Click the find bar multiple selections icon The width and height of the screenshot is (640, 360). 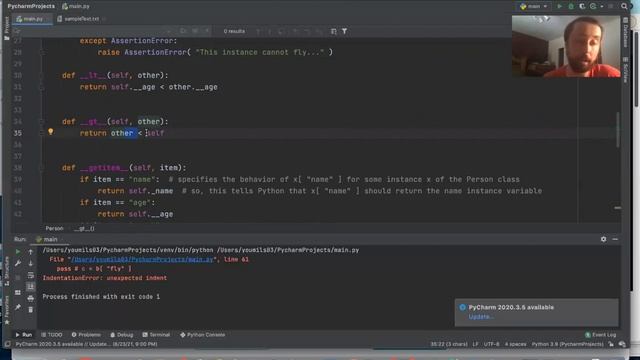[x=333, y=31]
